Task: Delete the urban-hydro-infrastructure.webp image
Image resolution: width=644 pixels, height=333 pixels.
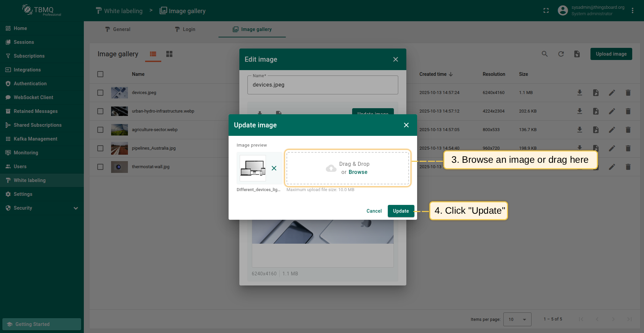Action: 628,111
